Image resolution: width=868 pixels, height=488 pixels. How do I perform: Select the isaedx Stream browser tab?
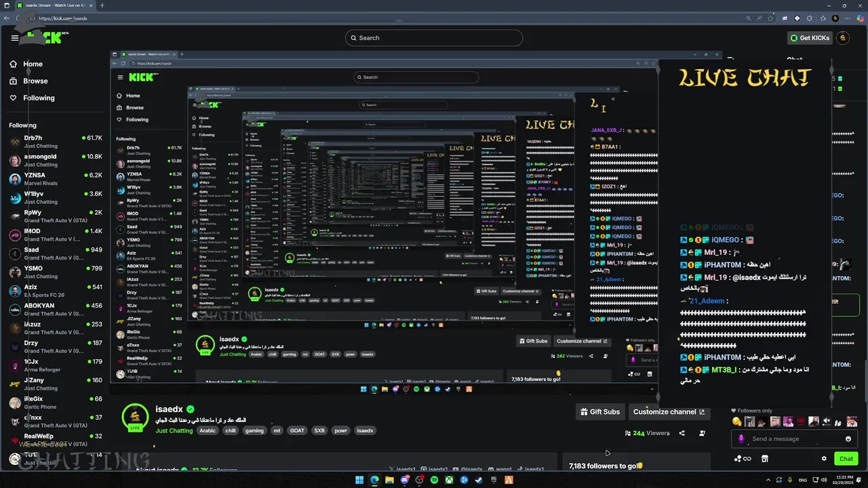[54, 5]
